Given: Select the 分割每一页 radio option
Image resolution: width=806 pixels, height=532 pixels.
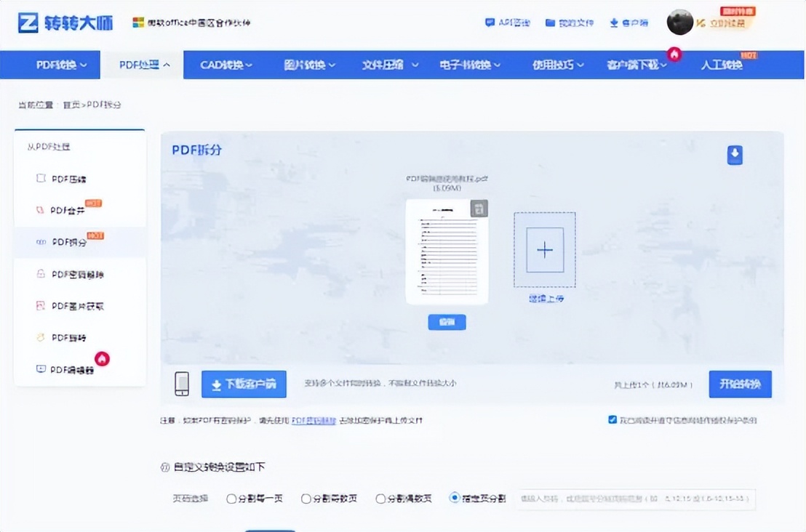Looking at the screenshot, I should tap(232, 499).
